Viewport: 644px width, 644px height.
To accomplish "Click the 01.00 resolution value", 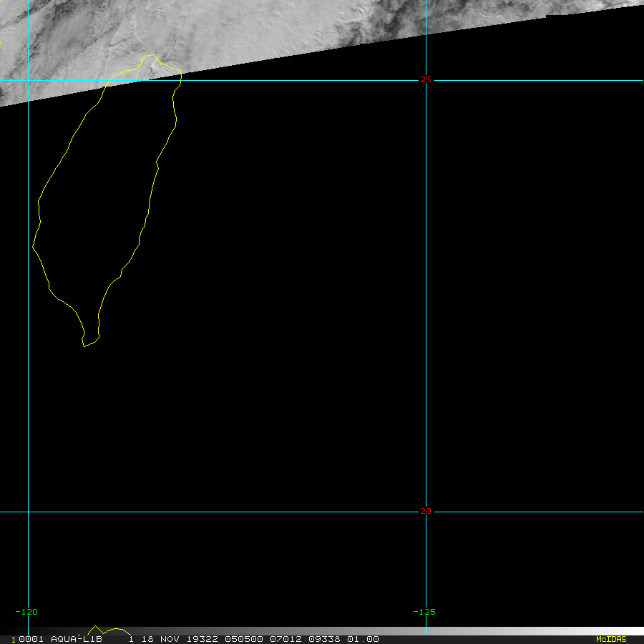I will click(x=363, y=639).
